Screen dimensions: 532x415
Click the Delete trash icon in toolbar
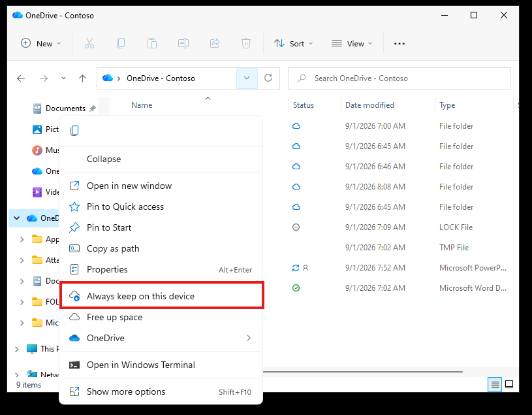point(246,44)
